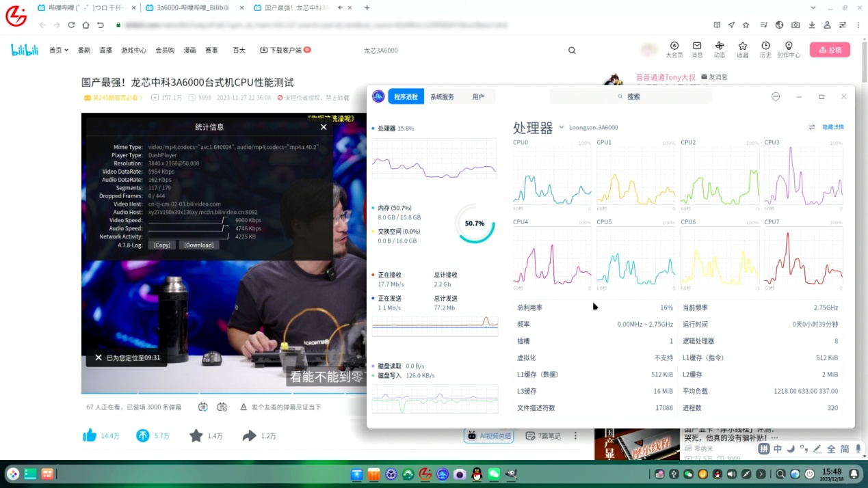Expand the 处理器 dropdown arrow
Image resolution: width=868 pixels, height=488 pixels.
[x=561, y=127]
